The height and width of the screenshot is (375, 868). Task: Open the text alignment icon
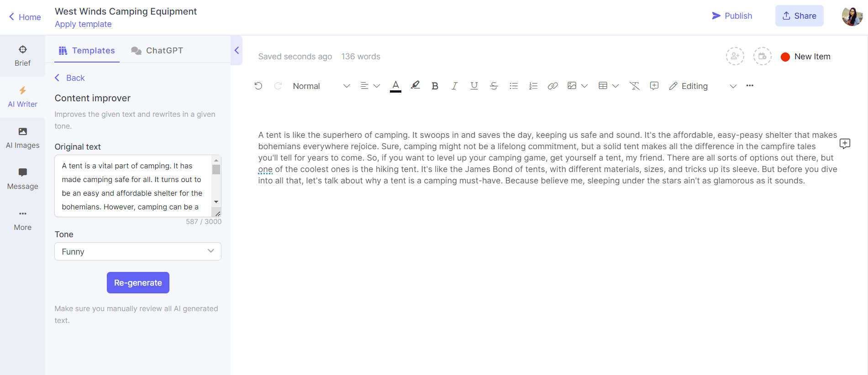(364, 86)
